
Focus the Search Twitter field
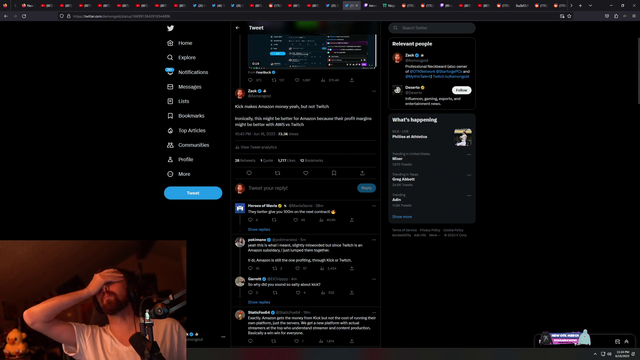[432, 28]
